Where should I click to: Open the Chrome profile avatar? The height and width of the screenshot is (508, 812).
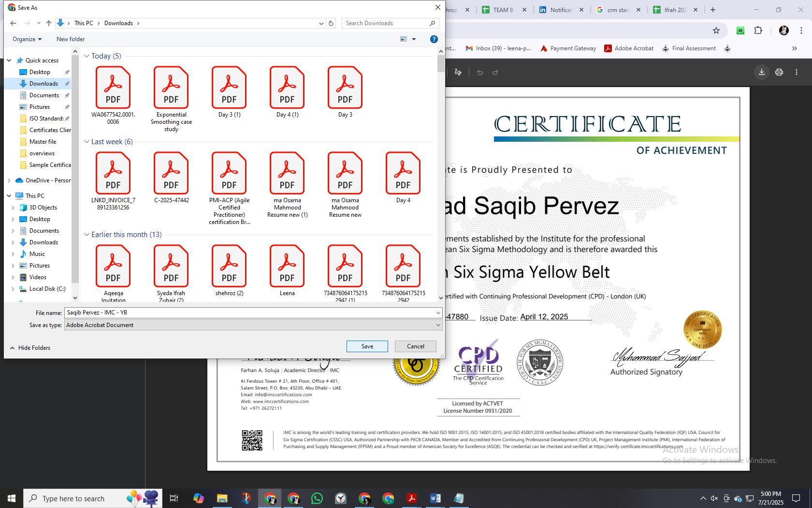[784, 30]
